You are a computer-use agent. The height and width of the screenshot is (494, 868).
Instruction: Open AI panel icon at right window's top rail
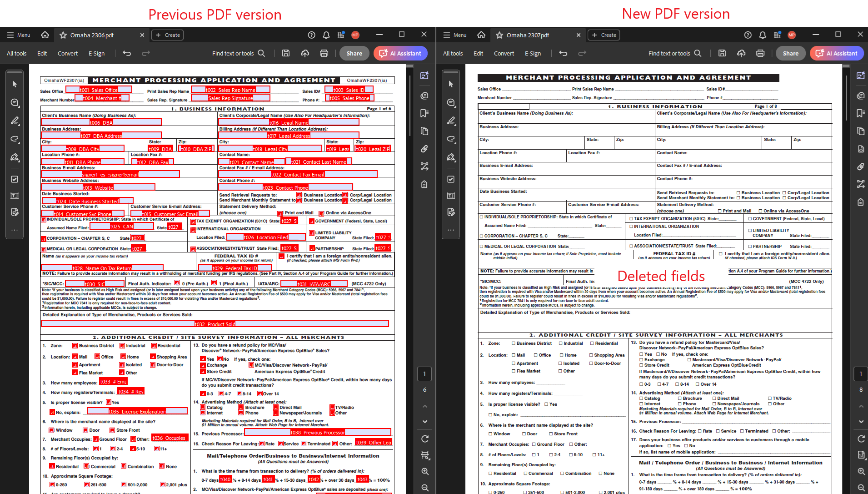861,76
